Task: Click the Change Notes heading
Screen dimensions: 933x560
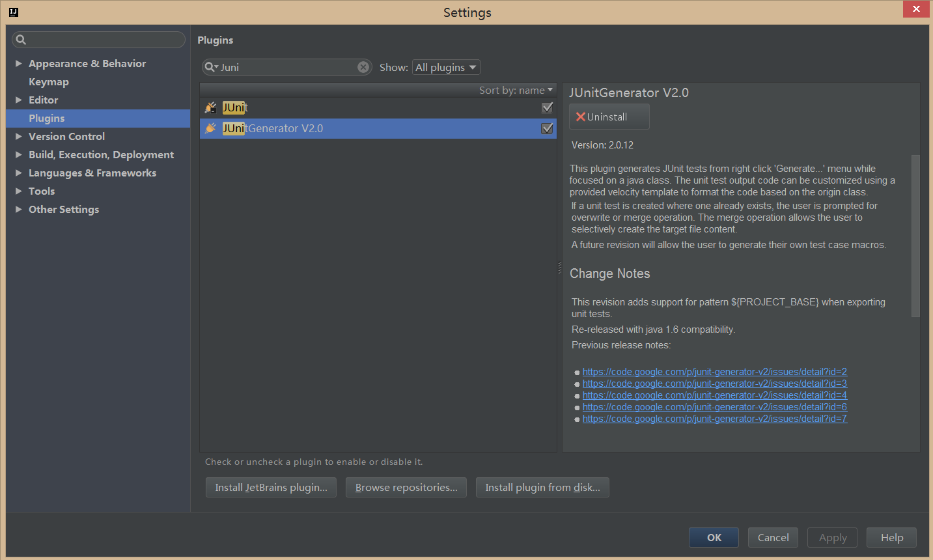Action: coord(609,273)
